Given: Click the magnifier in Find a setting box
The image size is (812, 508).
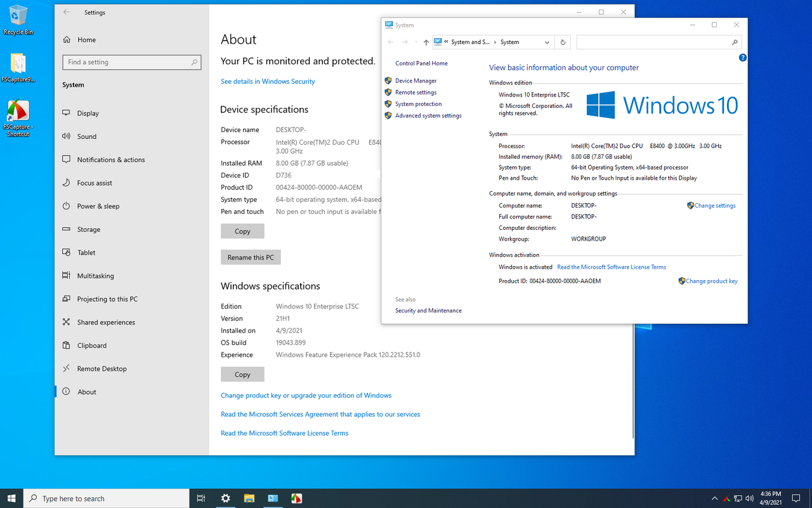Looking at the screenshot, I should [x=194, y=62].
